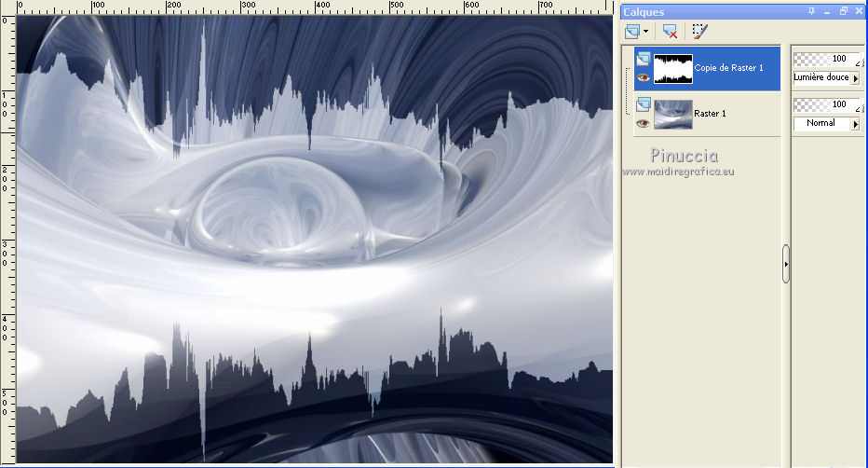Hide the Raster 1 layer

click(643, 123)
